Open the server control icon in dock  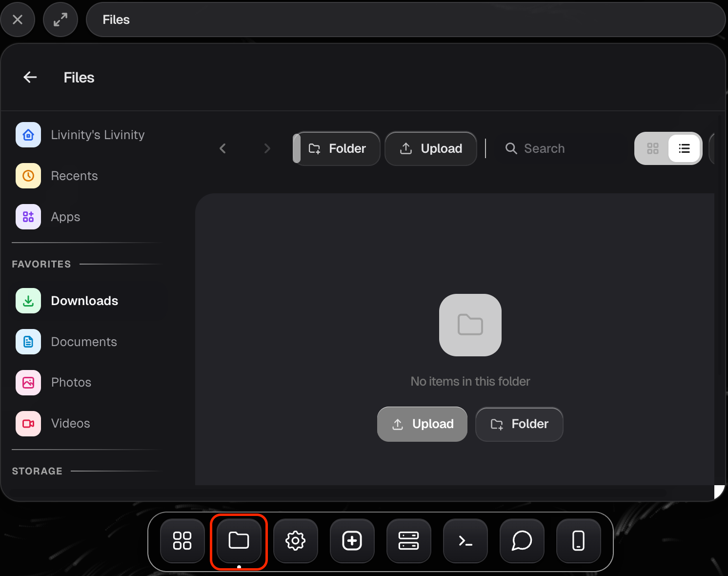coord(409,541)
